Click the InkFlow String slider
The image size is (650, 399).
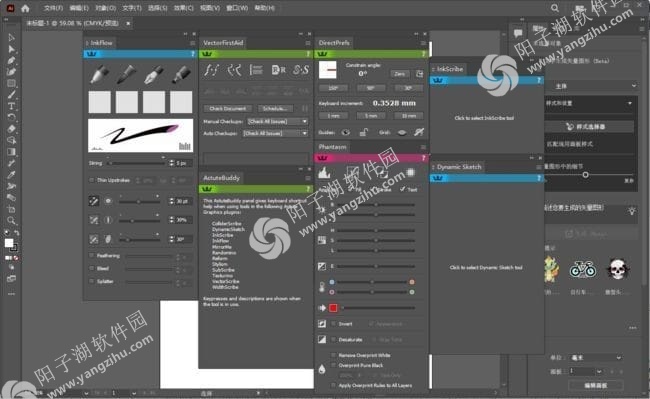point(137,163)
